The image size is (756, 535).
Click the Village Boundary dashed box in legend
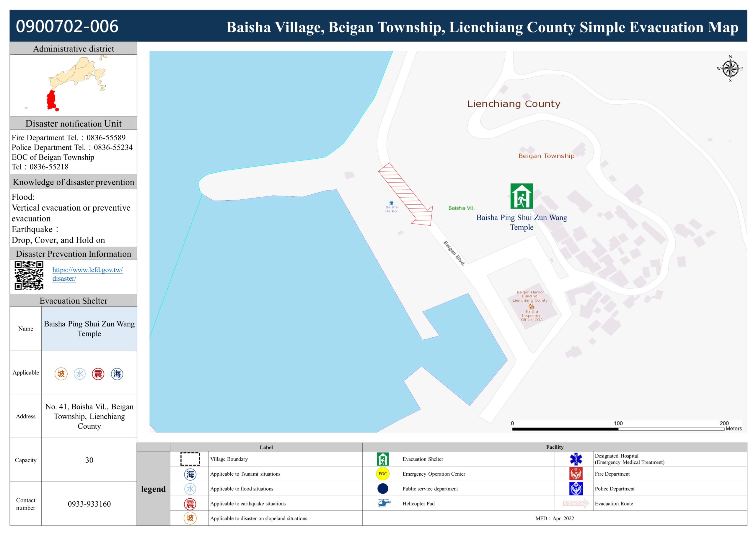click(190, 459)
